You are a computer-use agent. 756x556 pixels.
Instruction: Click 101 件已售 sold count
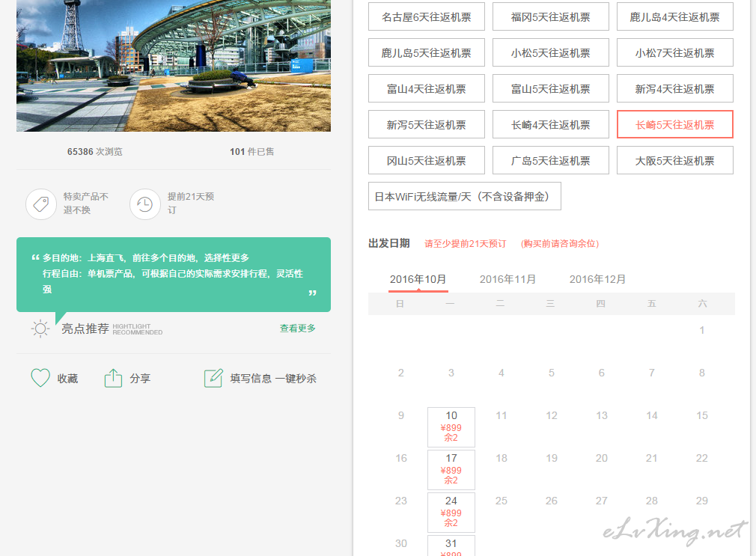coord(252,151)
